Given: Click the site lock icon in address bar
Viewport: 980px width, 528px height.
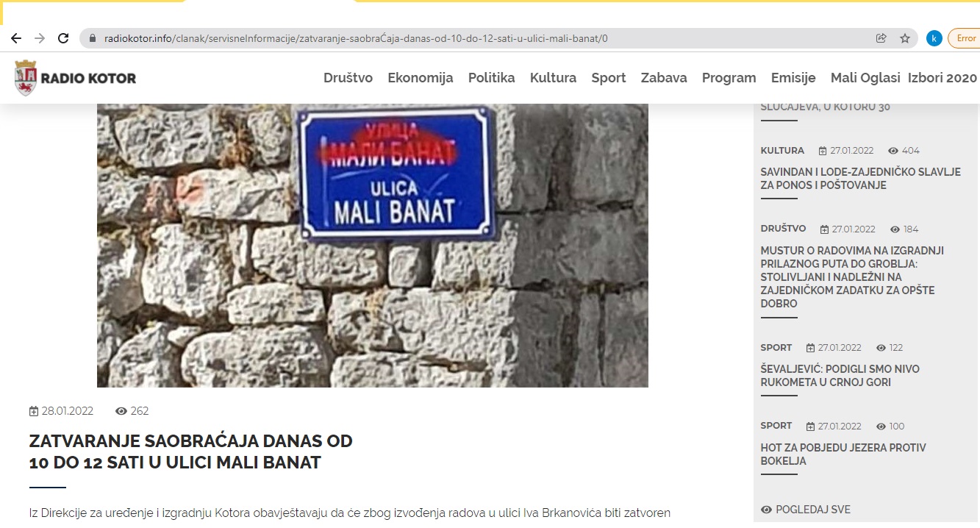Looking at the screenshot, I should (x=93, y=38).
